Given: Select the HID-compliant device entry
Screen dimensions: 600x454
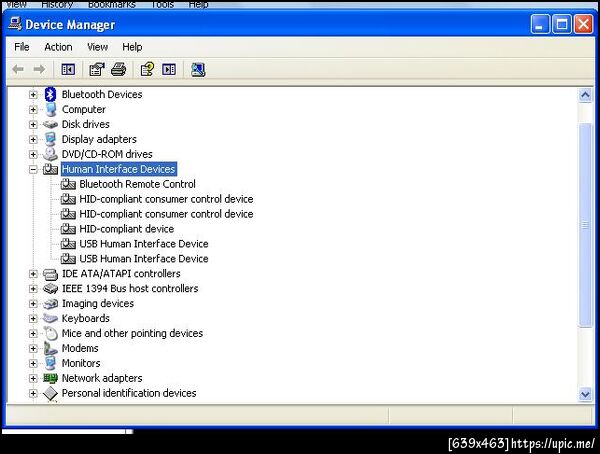Looking at the screenshot, I should click(x=127, y=229).
